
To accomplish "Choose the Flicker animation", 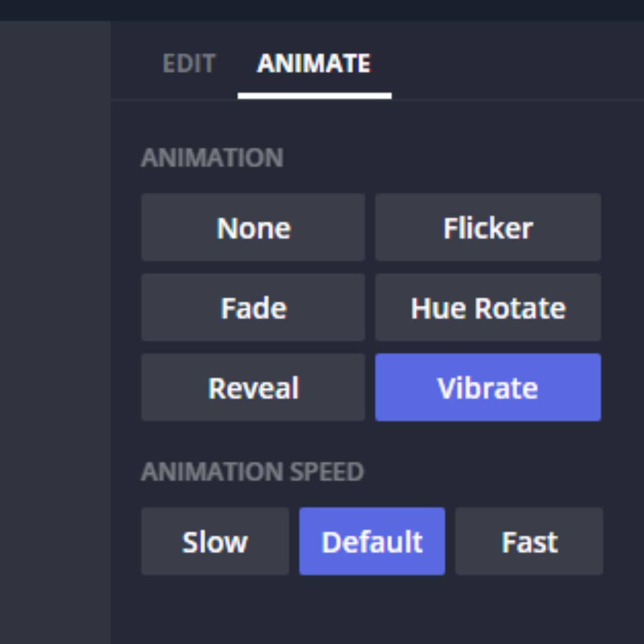I will click(488, 227).
